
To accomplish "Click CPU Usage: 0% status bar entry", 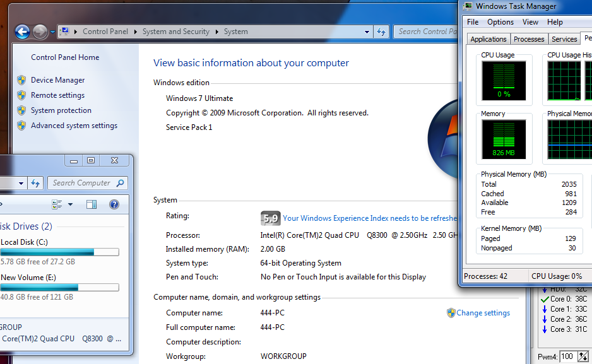I will [x=557, y=276].
